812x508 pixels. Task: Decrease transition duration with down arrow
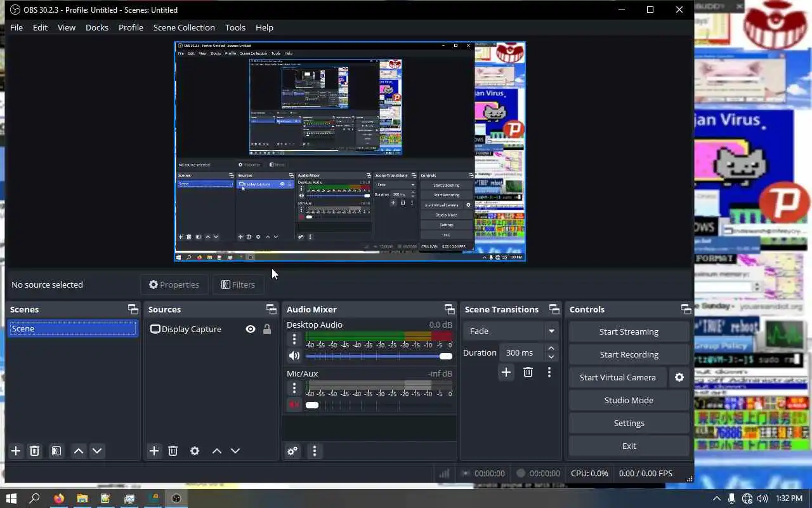tap(551, 357)
